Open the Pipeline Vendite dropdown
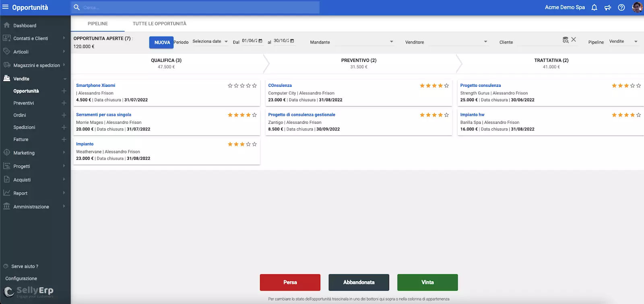This screenshot has width=644, height=304. pos(623,41)
